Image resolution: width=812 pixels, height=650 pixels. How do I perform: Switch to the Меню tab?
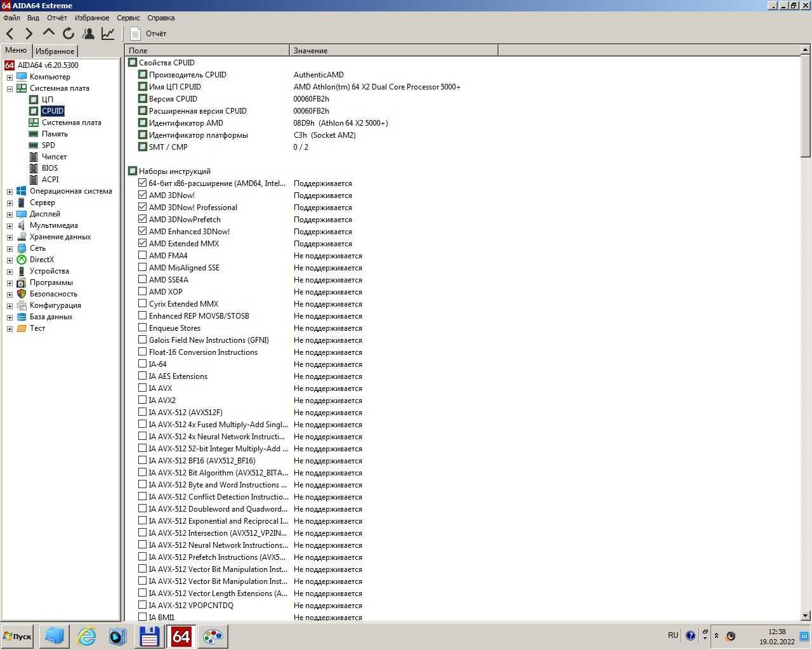16,50
